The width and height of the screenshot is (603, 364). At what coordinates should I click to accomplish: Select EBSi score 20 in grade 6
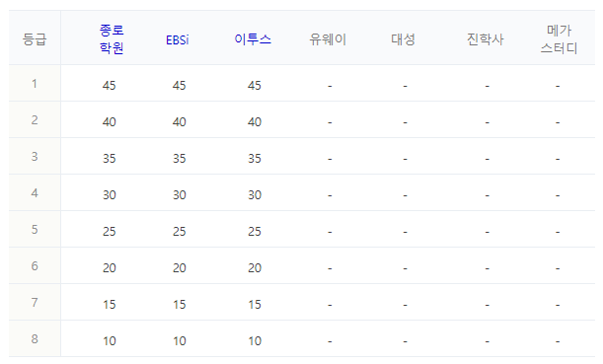[180, 268]
